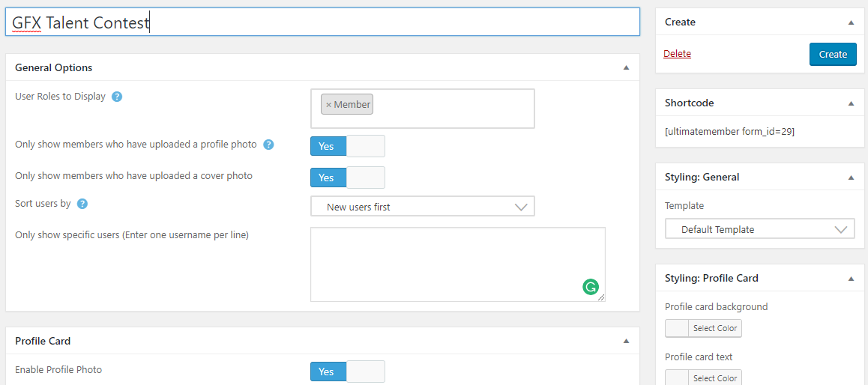Image resolution: width=868 pixels, height=385 pixels.
Task: Click the Template label
Action: 684,206
